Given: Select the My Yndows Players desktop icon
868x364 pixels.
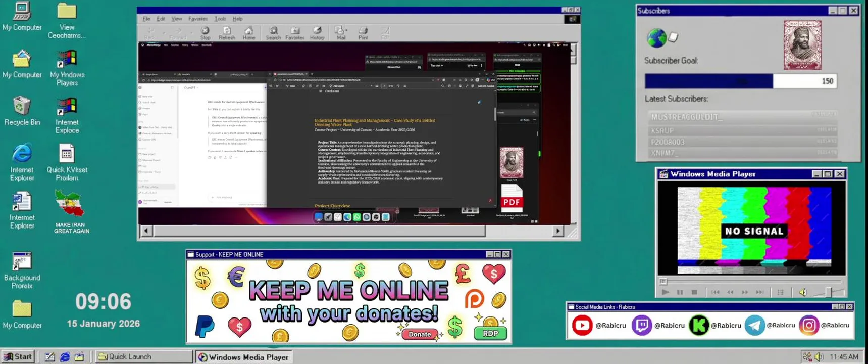Looking at the screenshot, I should click(67, 68).
